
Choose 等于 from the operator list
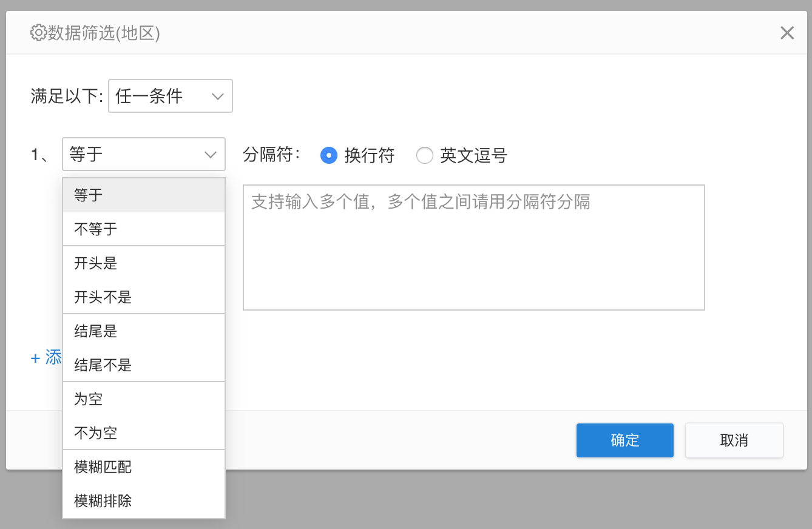pyautogui.click(x=143, y=195)
